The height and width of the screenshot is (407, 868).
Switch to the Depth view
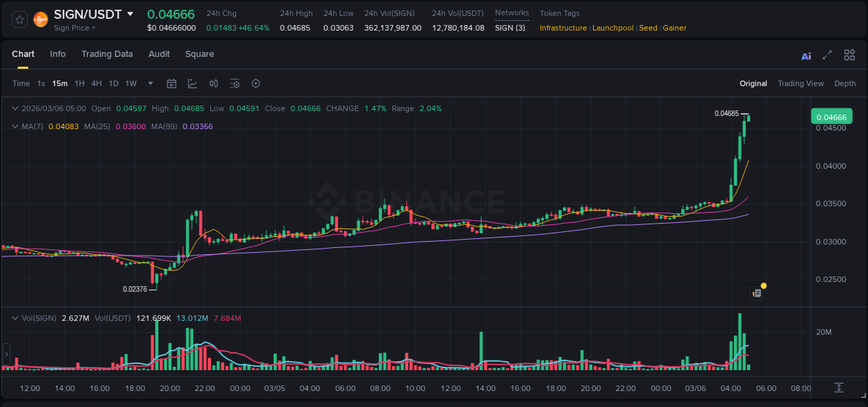click(845, 83)
